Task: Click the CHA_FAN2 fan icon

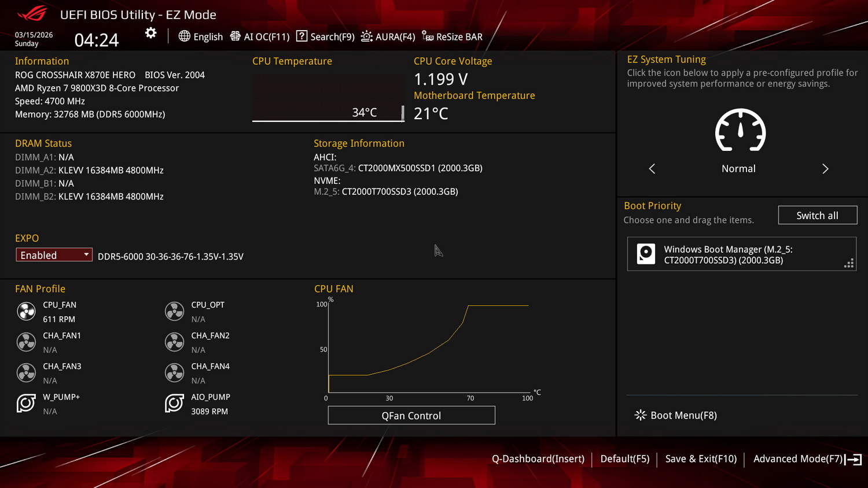Action: (x=174, y=342)
